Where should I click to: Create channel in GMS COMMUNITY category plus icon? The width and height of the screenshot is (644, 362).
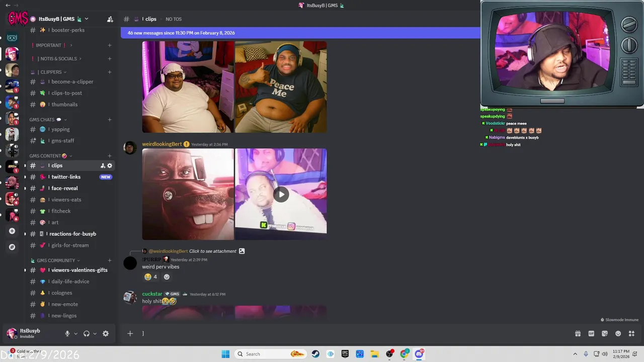110,260
